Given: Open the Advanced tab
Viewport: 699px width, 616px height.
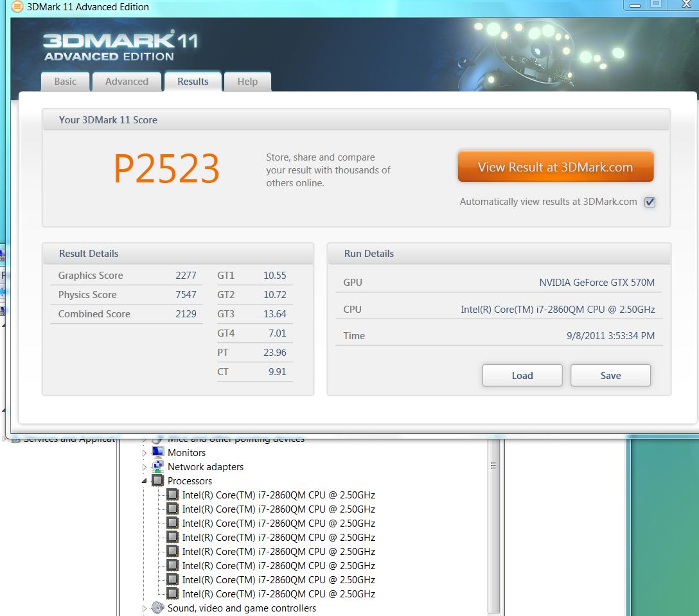Looking at the screenshot, I should [x=127, y=82].
